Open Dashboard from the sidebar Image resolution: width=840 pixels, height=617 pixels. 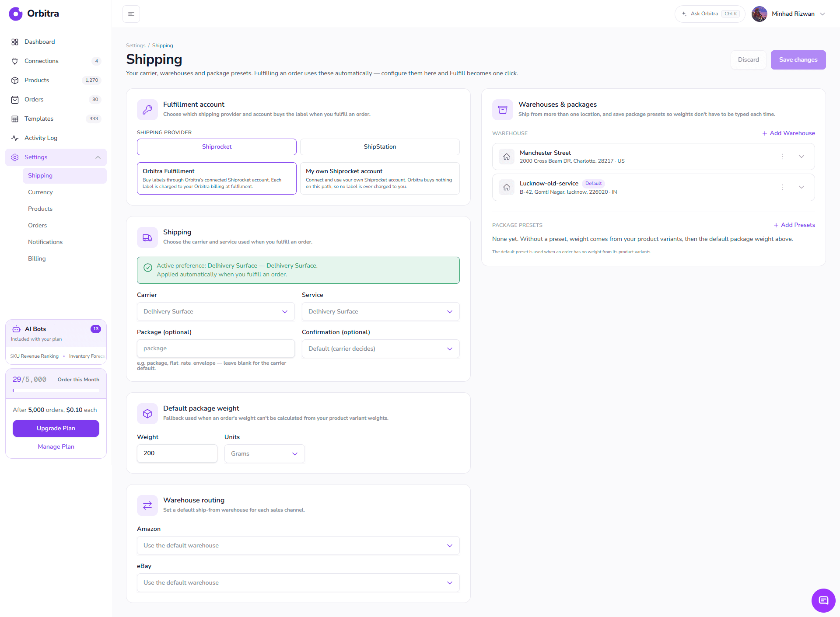[56, 42]
